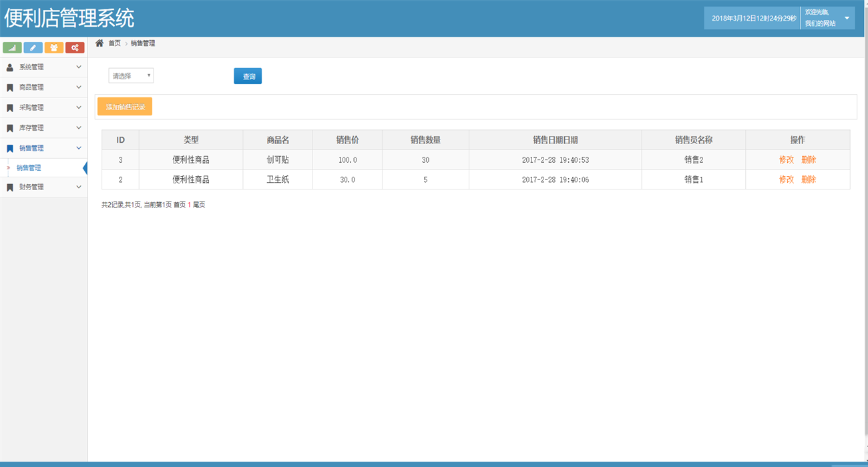The image size is (868, 467).
Task: Click the 销售日期日期 column header
Action: point(556,140)
